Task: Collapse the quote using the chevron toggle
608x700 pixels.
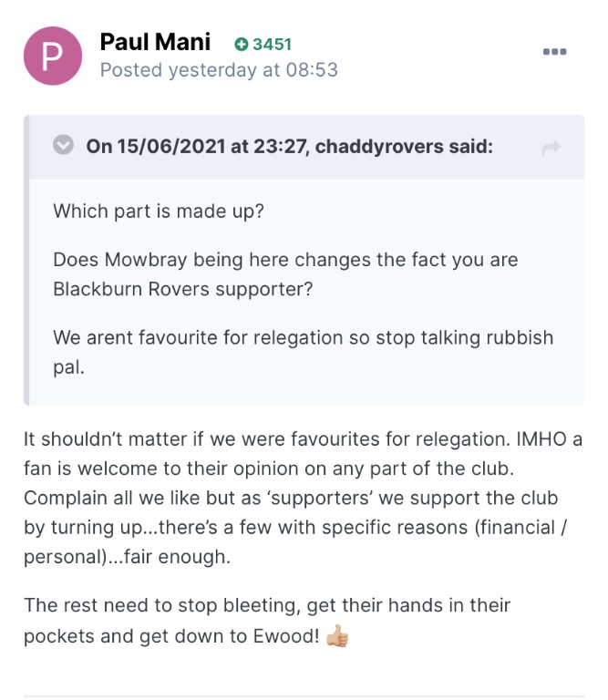Action: [63, 145]
